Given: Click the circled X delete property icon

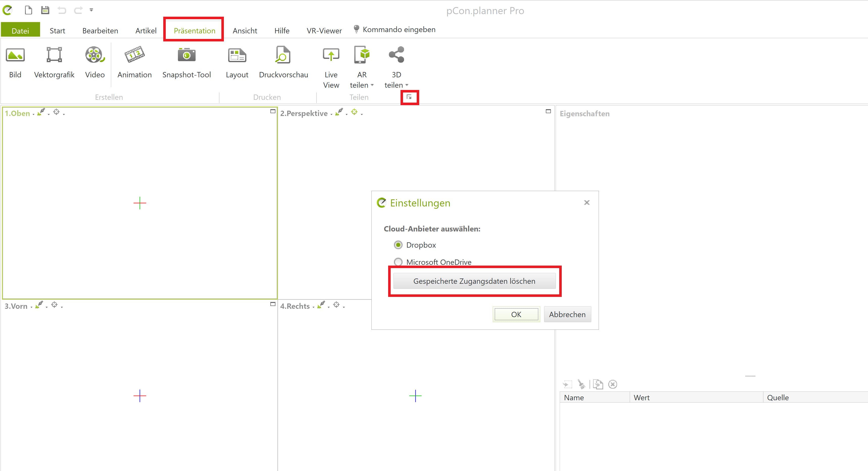Looking at the screenshot, I should (x=613, y=384).
